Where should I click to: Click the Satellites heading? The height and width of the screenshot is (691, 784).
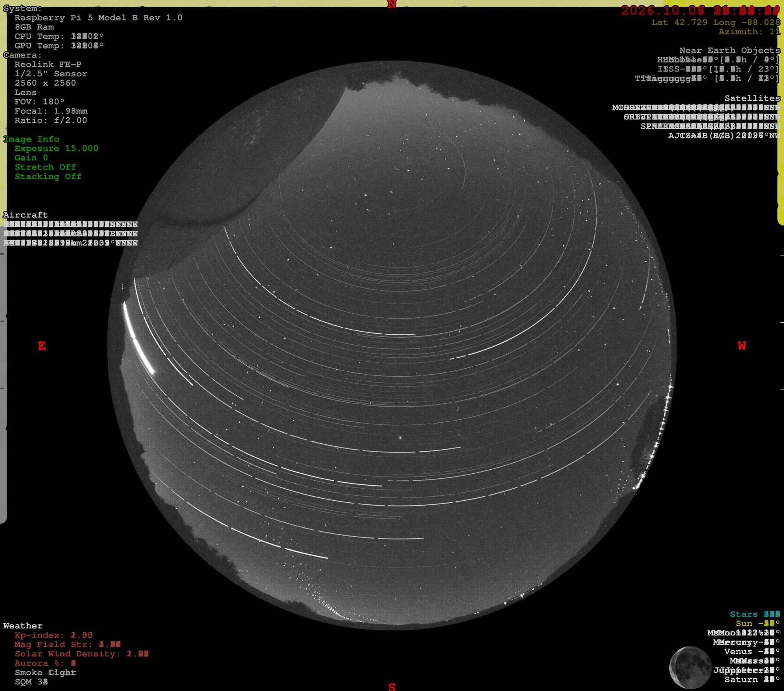[752, 98]
